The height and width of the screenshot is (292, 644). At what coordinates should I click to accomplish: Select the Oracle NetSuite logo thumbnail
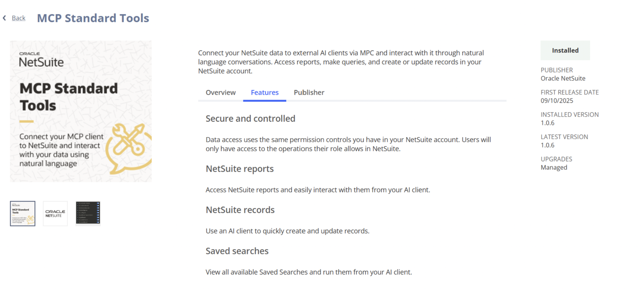tap(55, 213)
